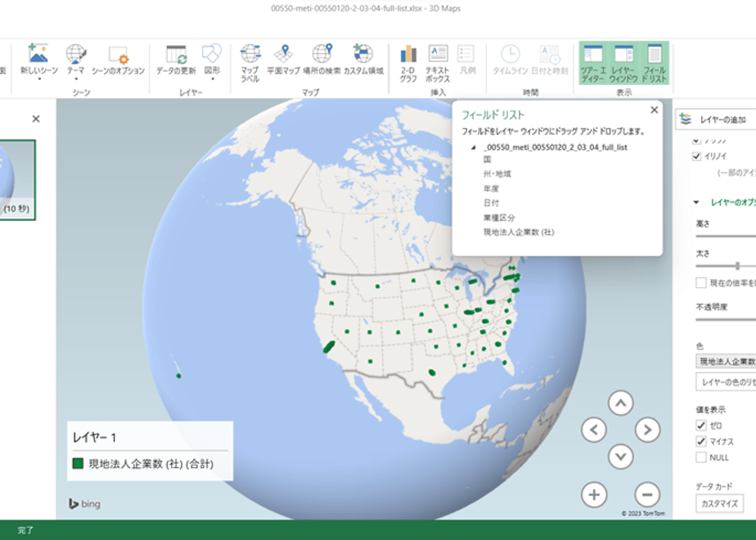The width and height of the screenshot is (756, 540).
Task: Toggle the ツアー エディター pane
Action: [x=593, y=63]
